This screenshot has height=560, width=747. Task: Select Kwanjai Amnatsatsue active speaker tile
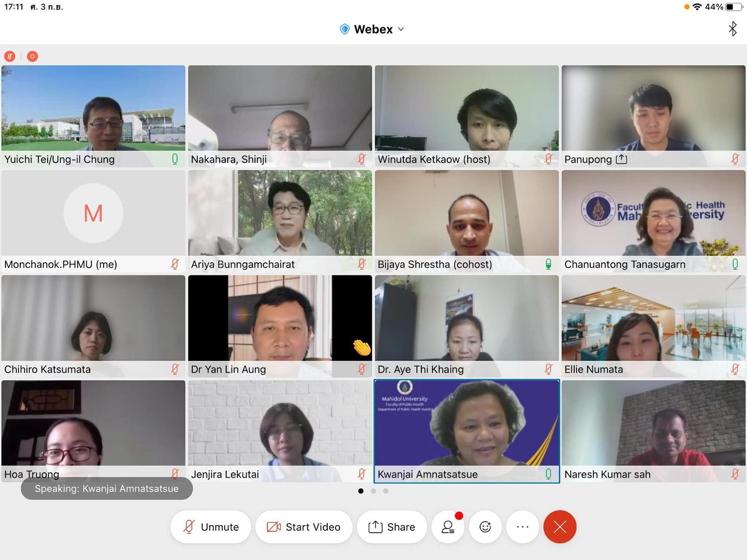coord(467,431)
